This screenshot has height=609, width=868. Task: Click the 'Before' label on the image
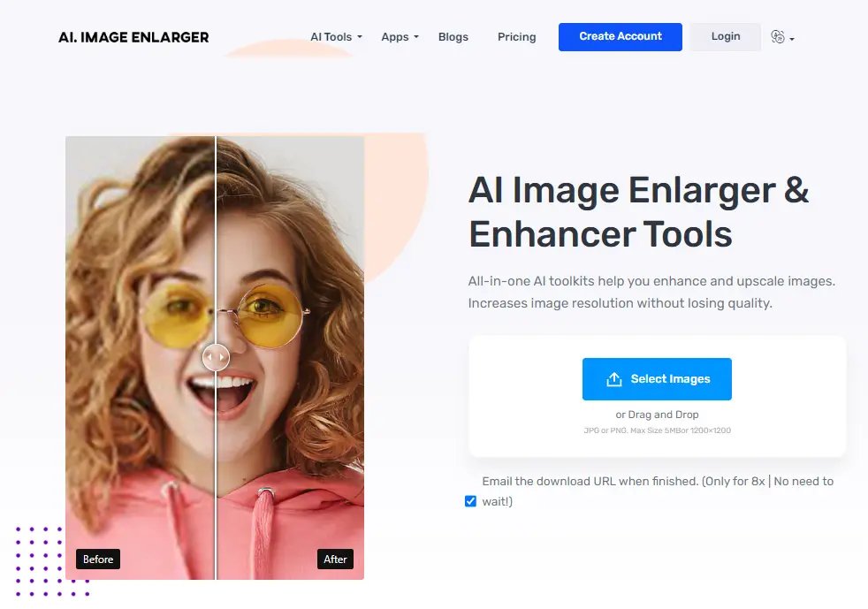coord(98,559)
